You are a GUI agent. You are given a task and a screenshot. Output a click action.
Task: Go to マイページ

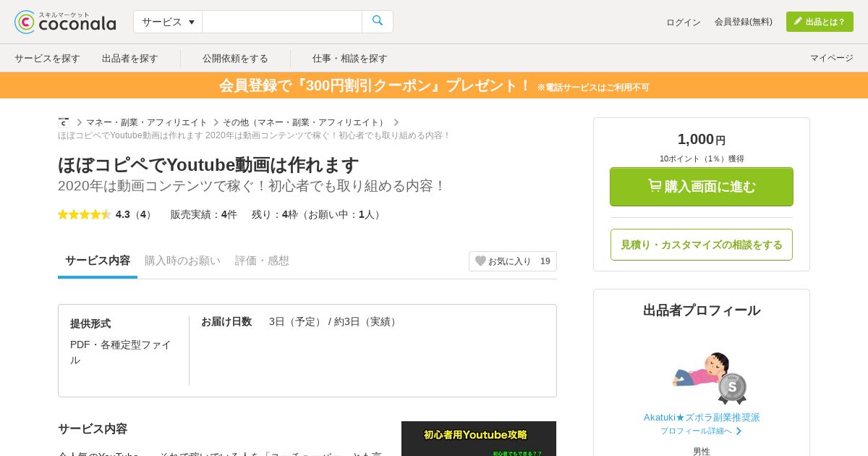(832, 58)
